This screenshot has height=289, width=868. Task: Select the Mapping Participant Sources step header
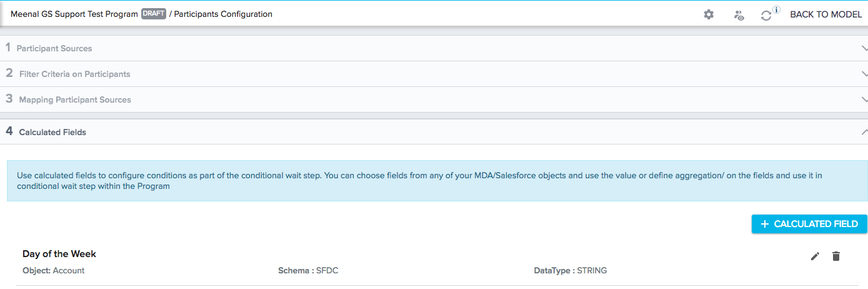(434, 99)
